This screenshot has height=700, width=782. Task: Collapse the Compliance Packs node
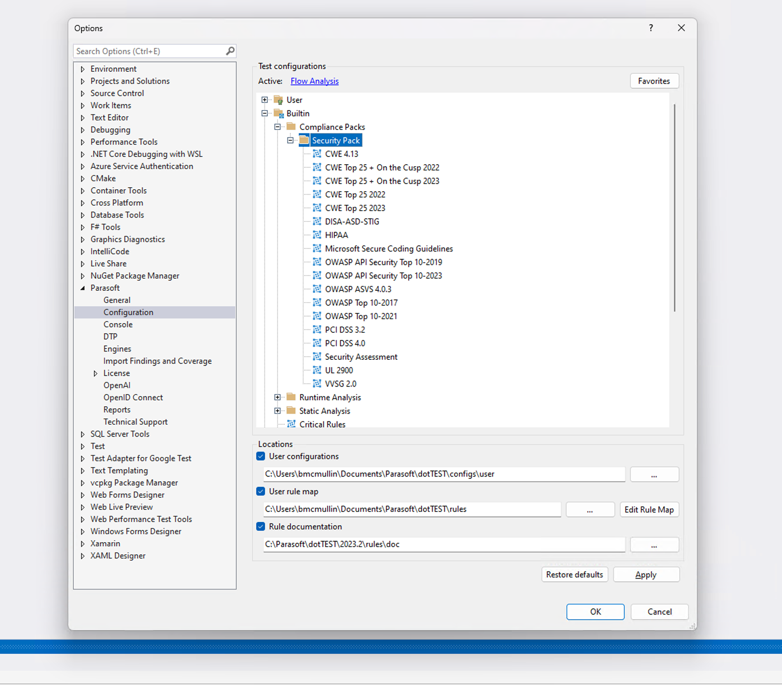tap(278, 127)
